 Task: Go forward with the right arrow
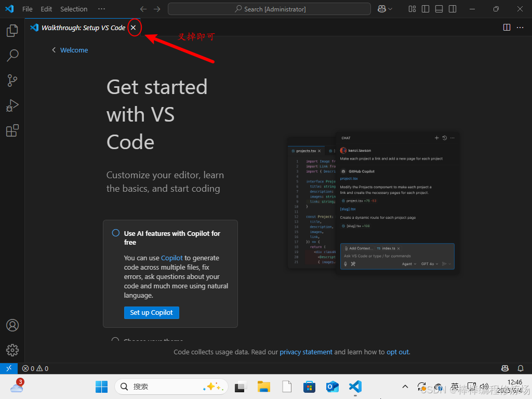[157, 9]
